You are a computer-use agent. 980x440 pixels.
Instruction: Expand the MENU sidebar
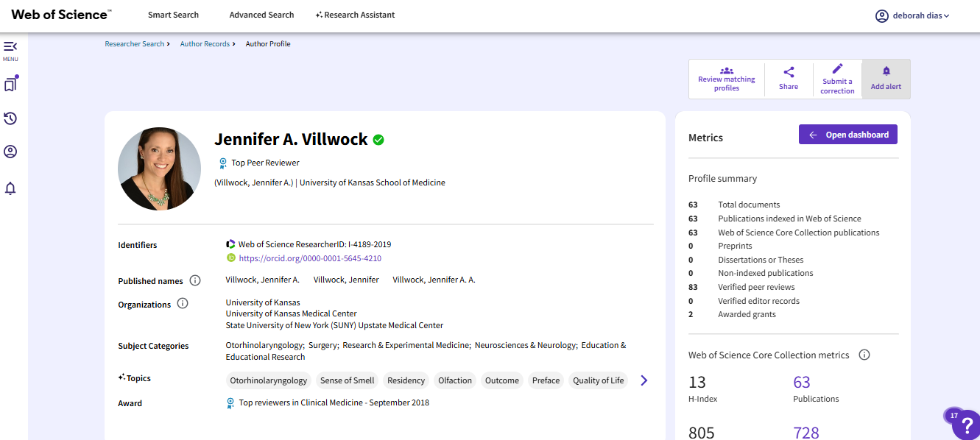point(10,49)
